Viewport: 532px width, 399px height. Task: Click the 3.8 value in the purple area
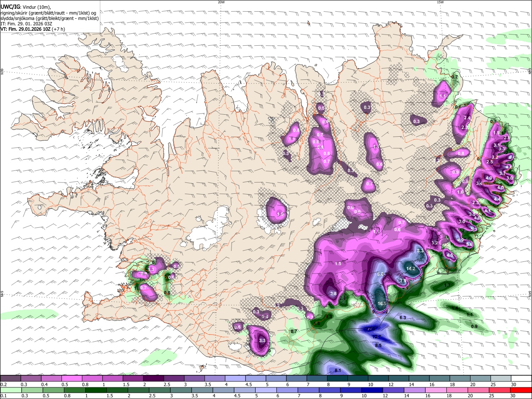point(333,293)
